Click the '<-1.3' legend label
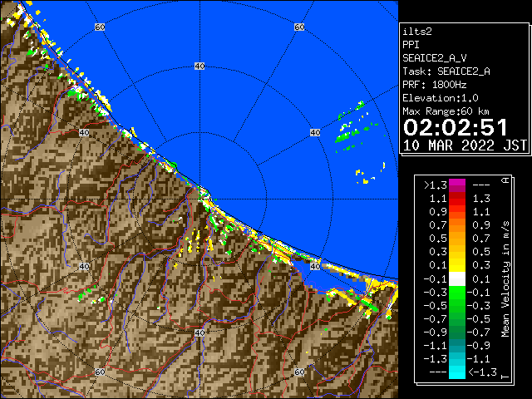The image size is (532, 399). 482,372
